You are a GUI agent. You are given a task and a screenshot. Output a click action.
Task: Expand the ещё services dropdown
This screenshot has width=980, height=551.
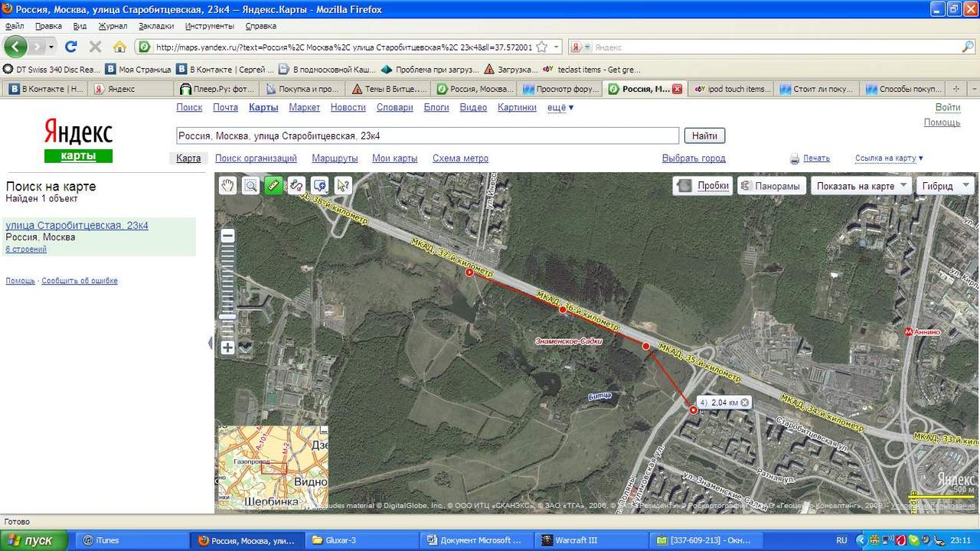pyautogui.click(x=560, y=107)
